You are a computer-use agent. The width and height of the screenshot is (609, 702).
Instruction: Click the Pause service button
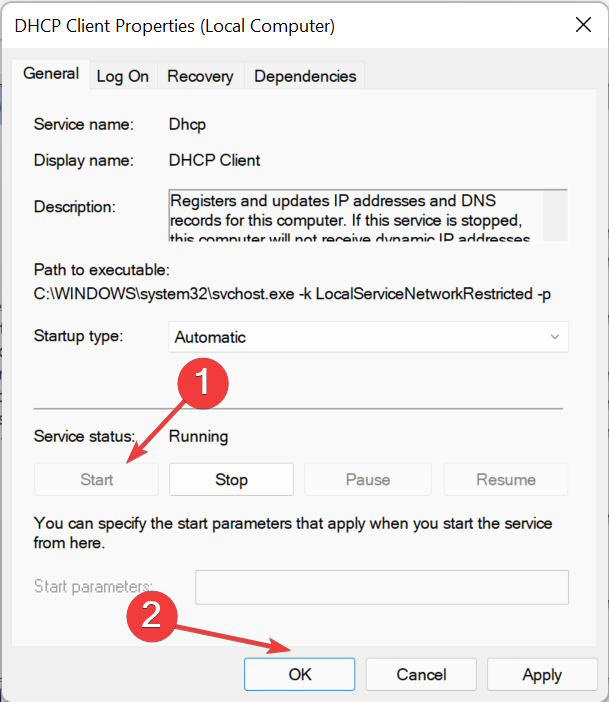coord(368,479)
